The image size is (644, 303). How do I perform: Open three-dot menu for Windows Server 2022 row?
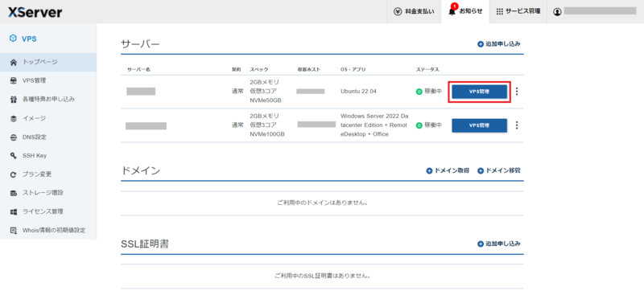[517, 125]
